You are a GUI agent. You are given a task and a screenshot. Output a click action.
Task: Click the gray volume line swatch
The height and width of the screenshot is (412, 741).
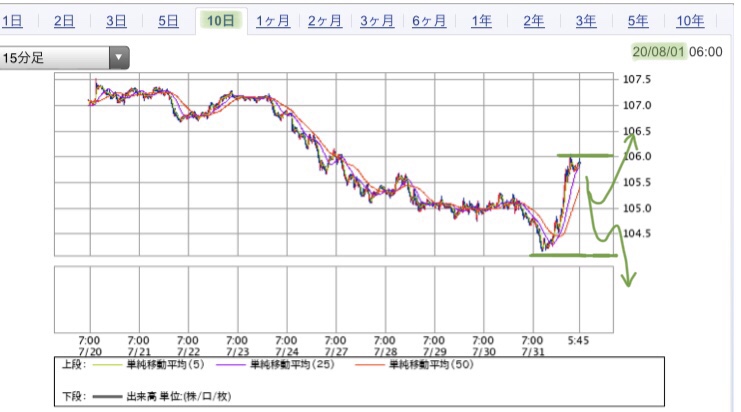[x=108, y=397]
